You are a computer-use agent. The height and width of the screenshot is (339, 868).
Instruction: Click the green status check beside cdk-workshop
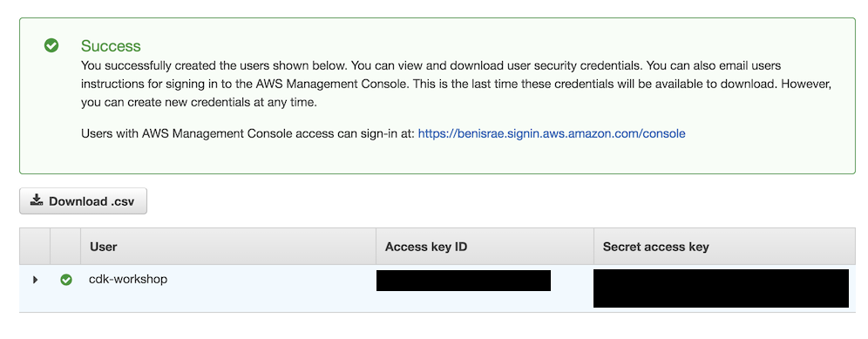tap(66, 281)
